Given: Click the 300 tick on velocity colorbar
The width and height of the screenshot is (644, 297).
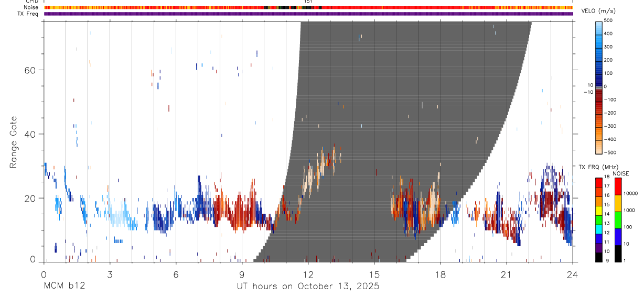Looking at the screenshot, I should point(609,47).
